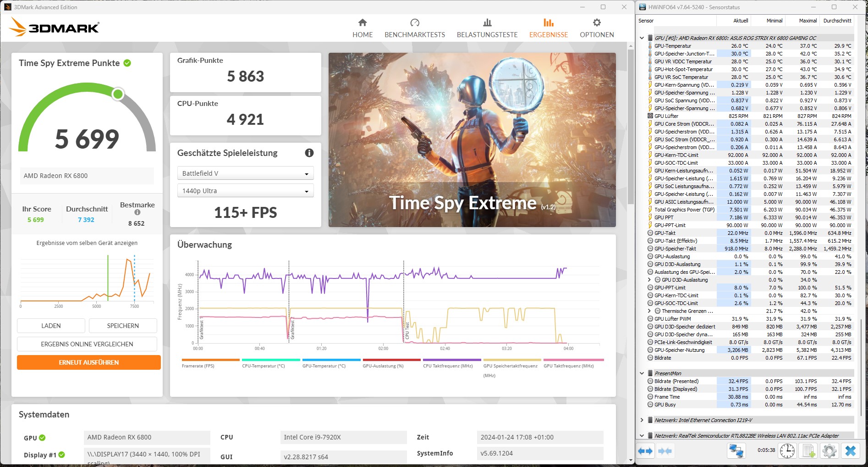Start logging with the HWiNFO log file icon

pyautogui.click(x=808, y=451)
